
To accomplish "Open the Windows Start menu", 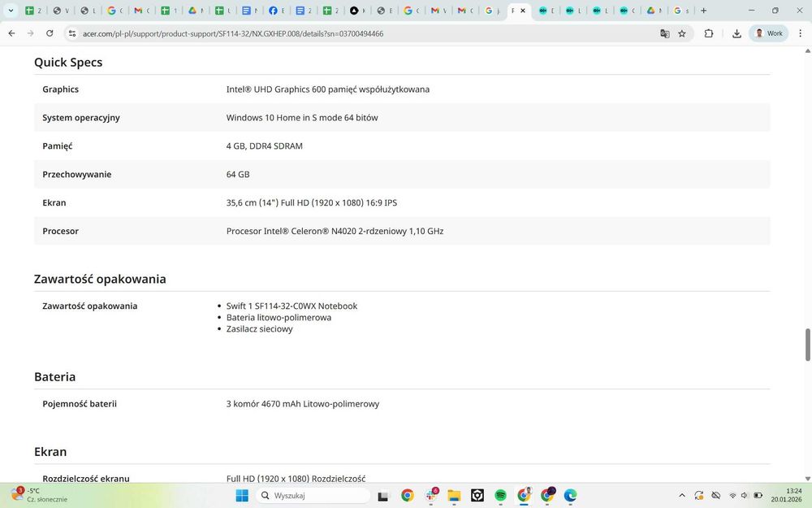I will (x=242, y=496).
